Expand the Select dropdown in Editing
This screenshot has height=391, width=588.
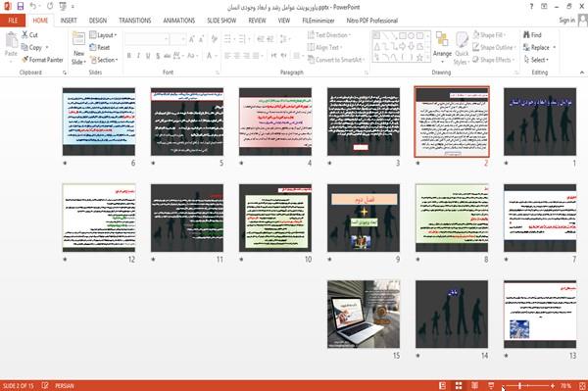(536, 60)
